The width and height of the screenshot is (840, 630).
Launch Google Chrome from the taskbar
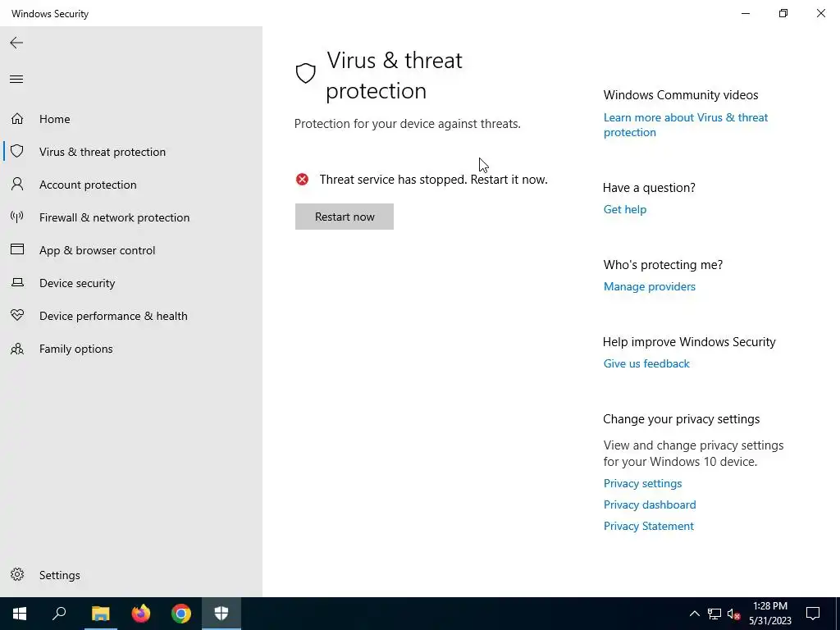[181, 614]
